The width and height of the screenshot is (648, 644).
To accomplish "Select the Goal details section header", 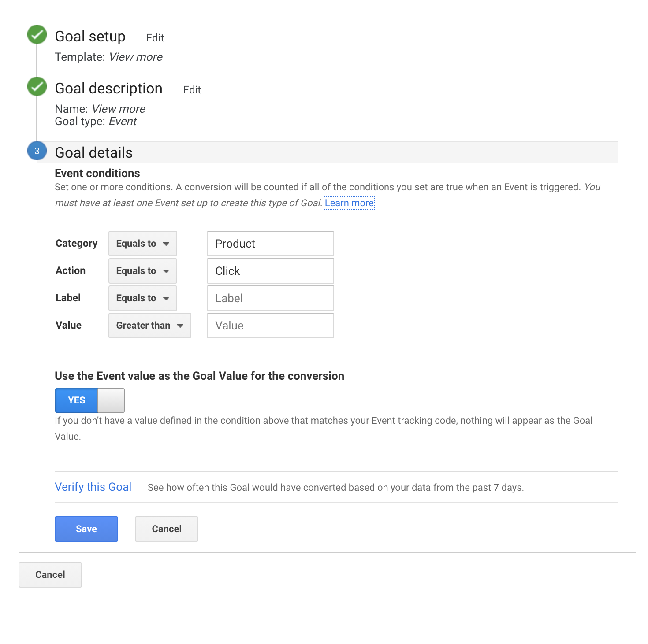I will click(93, 153).
